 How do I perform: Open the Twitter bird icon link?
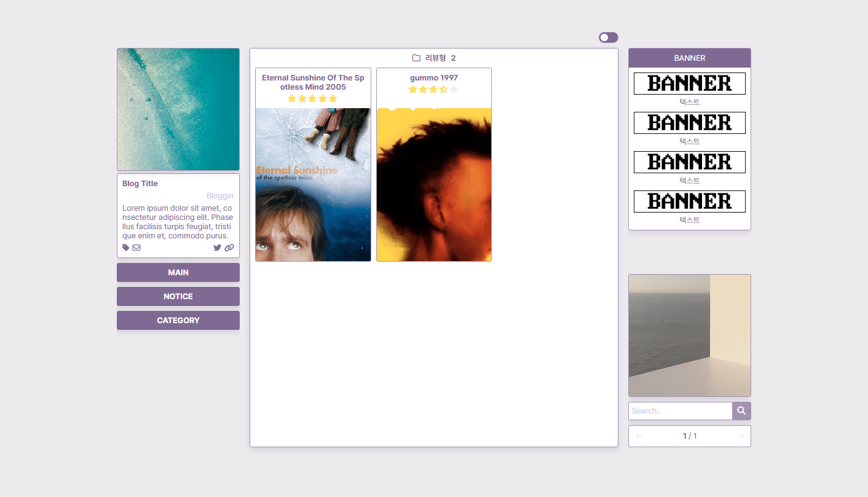coord(217,248)
